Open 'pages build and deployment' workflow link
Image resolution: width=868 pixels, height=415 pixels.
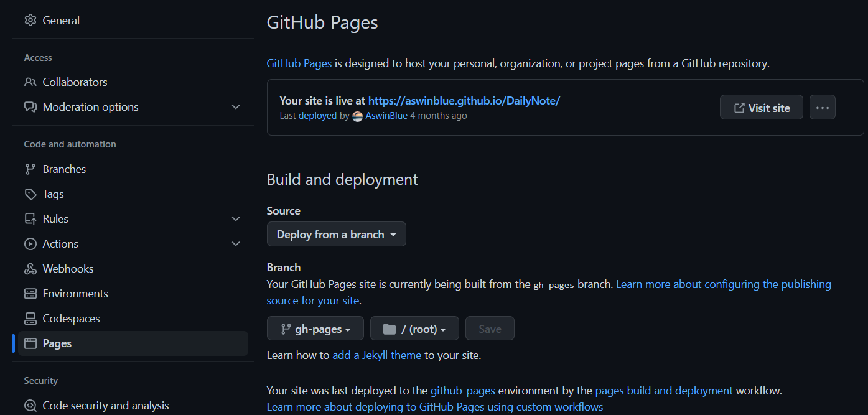(x=664, y=391)
